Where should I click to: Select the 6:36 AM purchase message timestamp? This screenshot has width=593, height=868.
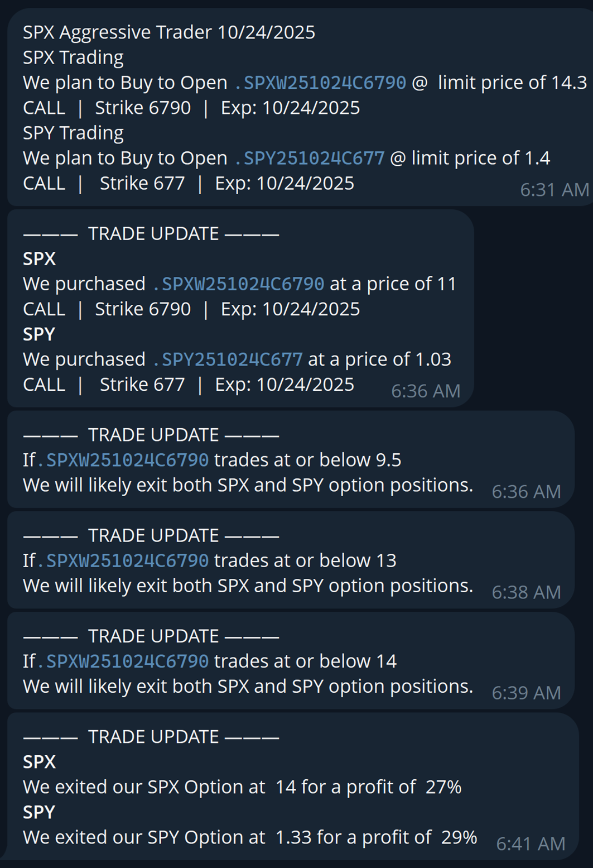click(x=427, y=391)
